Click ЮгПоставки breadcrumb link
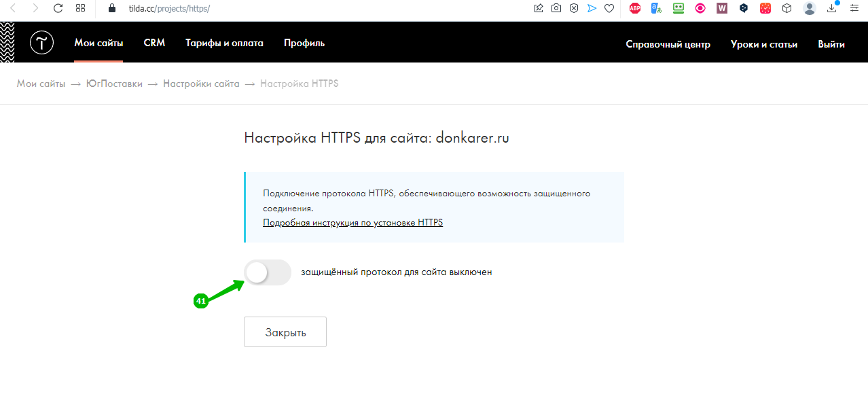 coord(114,84)
